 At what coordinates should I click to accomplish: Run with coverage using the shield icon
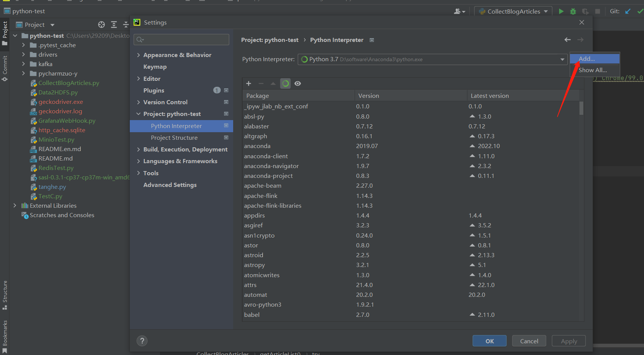click(x=585, y=11)
